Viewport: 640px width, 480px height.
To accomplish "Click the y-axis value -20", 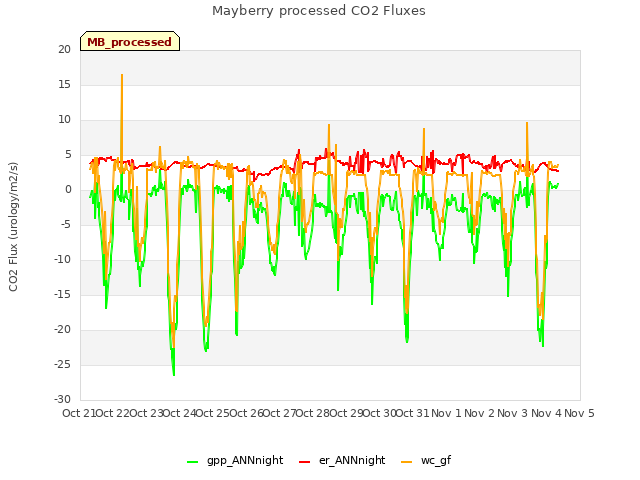I will [x=63, y=330].
